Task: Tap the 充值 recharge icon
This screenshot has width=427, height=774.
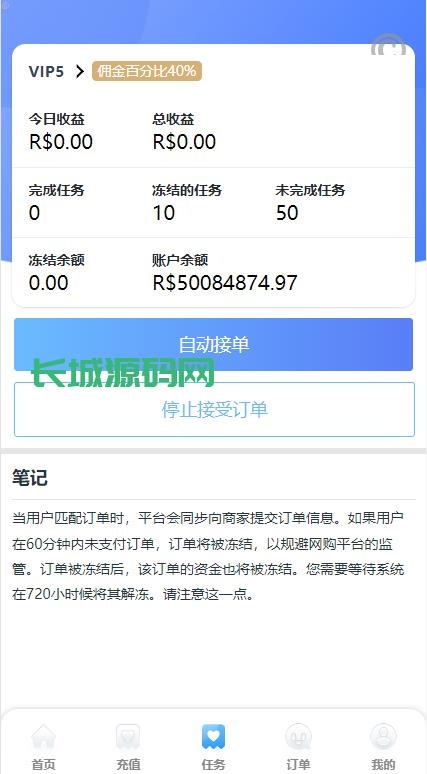Action: 128,737
